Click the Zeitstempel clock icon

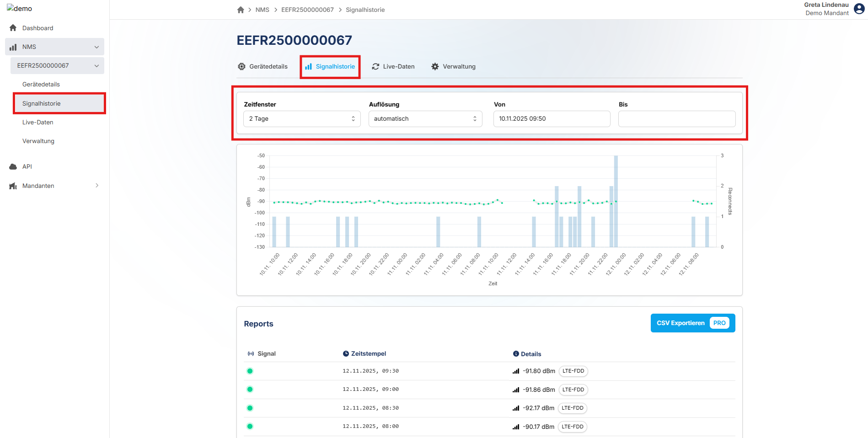tap(346, 353)
